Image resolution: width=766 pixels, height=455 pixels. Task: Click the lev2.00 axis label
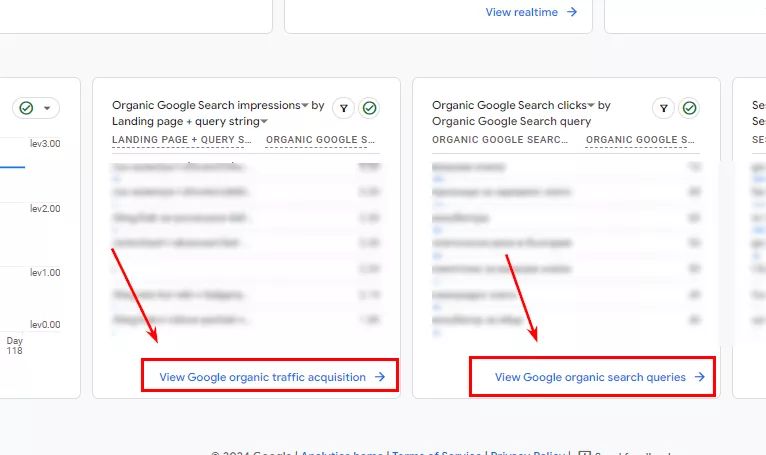point(45,209)
